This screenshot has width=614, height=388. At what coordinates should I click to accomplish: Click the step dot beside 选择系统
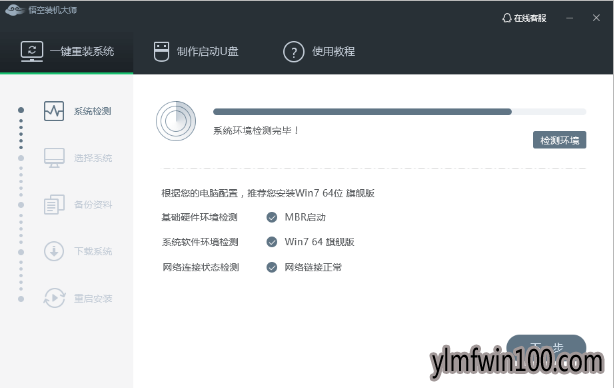pos(21,158)
